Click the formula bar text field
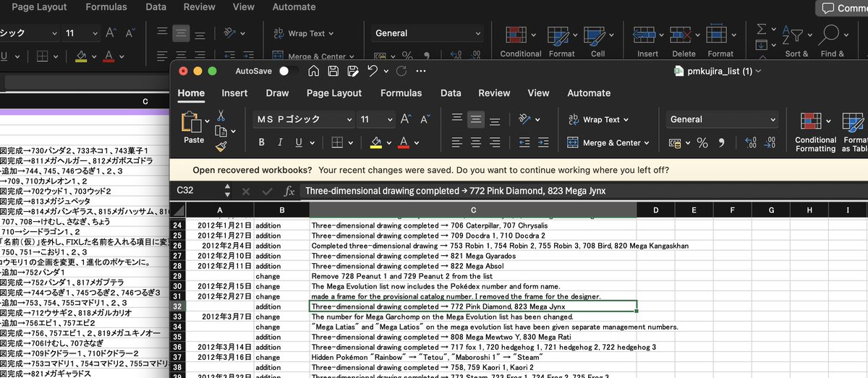868x378 pixels. pos(583,191)
